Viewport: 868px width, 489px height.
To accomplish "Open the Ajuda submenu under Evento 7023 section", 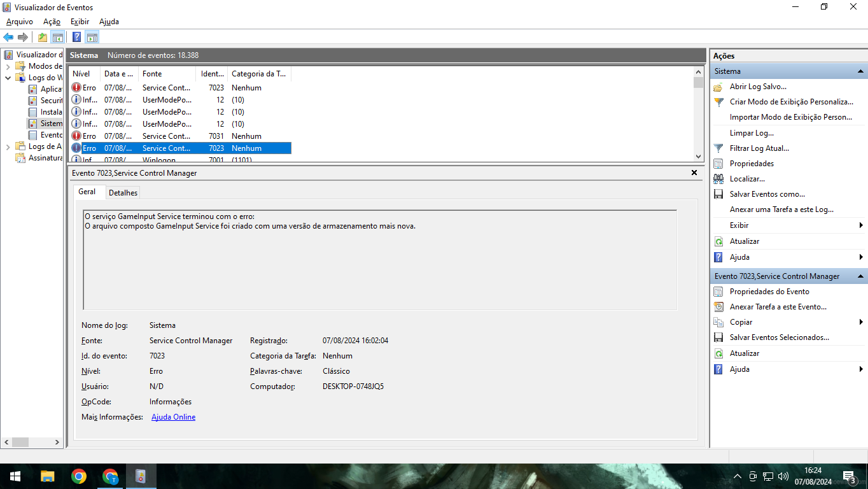I will tap(860, 369).
